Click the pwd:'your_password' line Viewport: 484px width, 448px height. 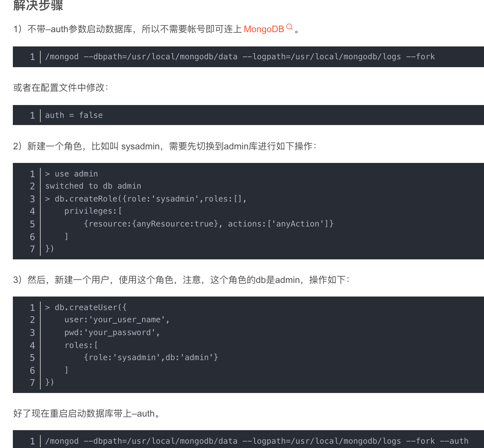point(112,333)
